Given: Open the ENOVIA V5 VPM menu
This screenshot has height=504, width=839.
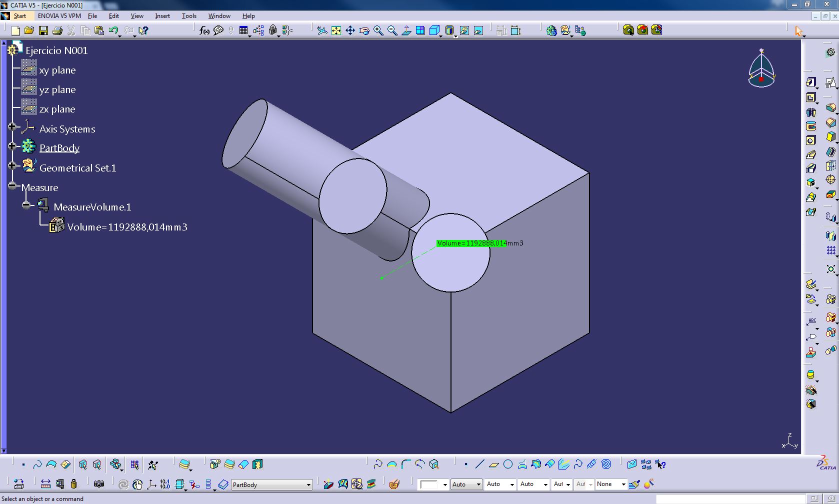Looking at the screenshot, I should (59, 16).
